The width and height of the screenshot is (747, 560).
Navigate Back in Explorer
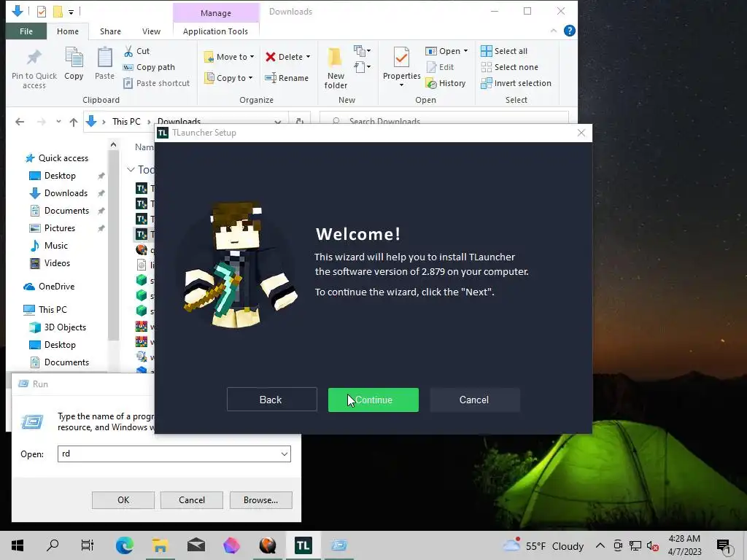[x=20, y=122]
